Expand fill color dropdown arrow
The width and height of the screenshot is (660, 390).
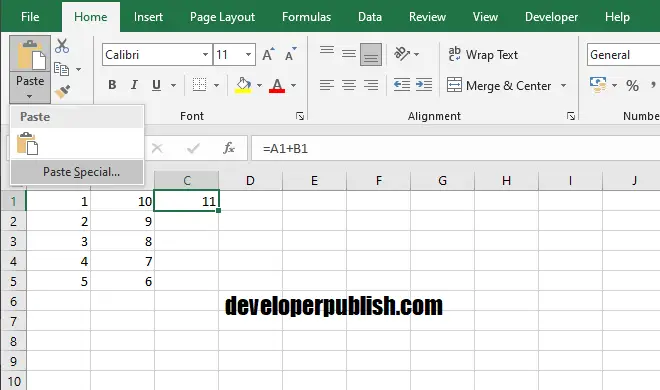[259, 85]
